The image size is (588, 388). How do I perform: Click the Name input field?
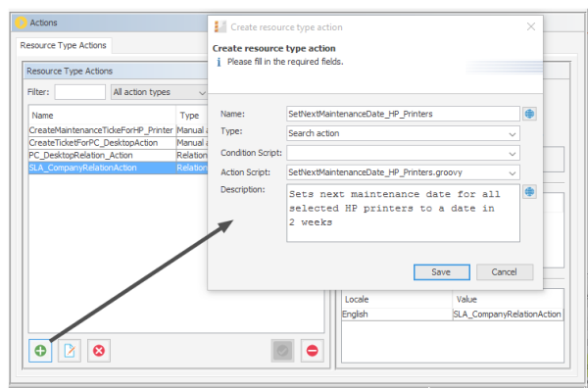pos(403,114)
